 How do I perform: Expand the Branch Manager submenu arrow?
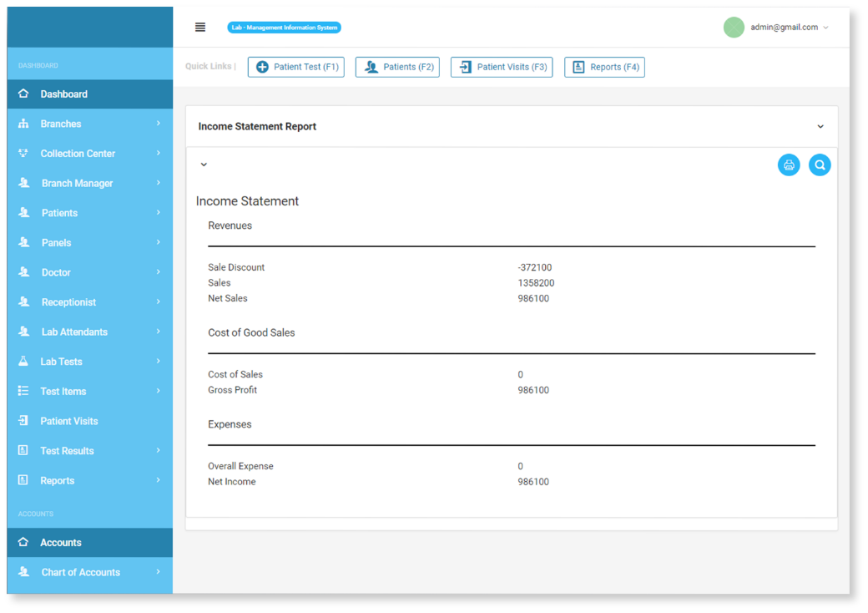(159, 183)
